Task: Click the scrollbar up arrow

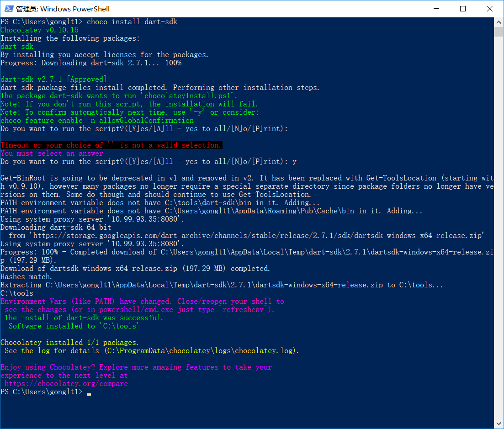Action: pyautogui.click(x=499, y=22)
